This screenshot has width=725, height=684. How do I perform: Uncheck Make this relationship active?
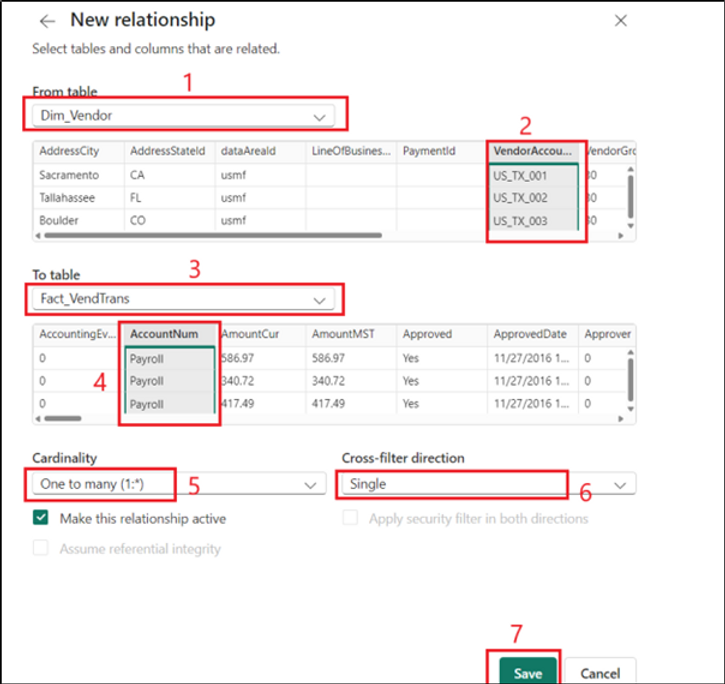point(41,518)
